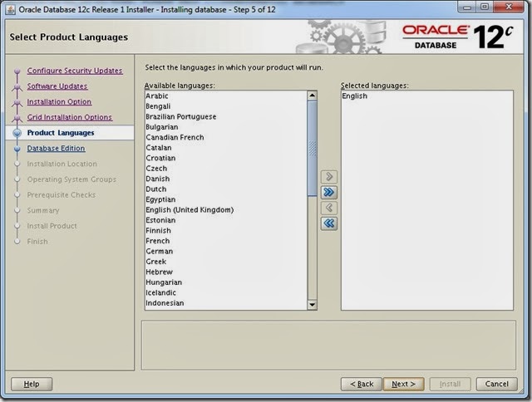Viewport: 532px width, 402px height.
Task: Select Hungarian in Available languages
Action: (x=225, y=282)
